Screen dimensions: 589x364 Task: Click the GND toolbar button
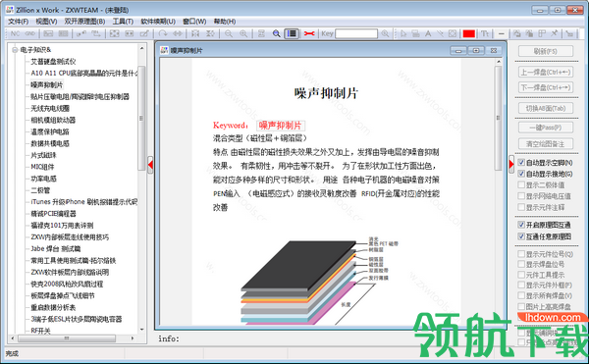tap(30, 33)
